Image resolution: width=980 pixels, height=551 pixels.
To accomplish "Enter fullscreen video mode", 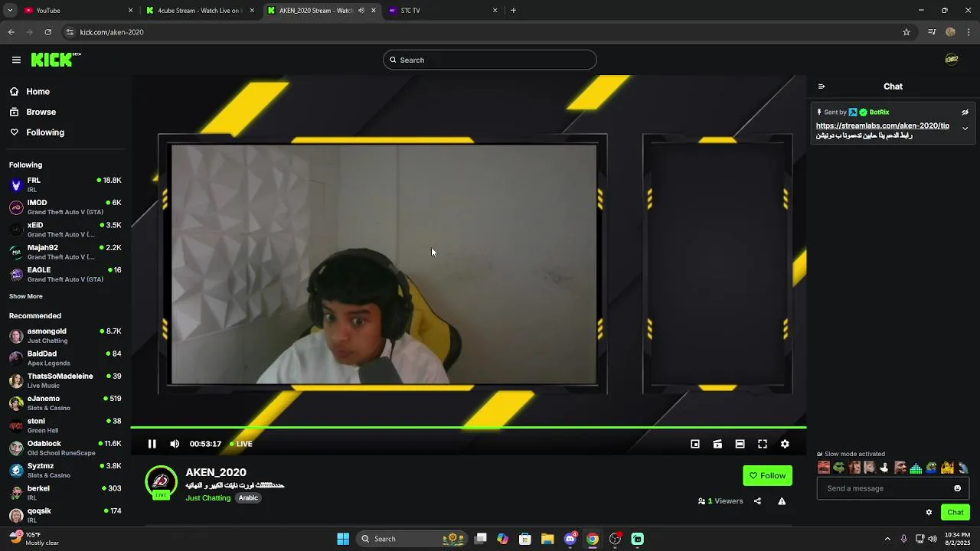I will (x=763, y=444).
